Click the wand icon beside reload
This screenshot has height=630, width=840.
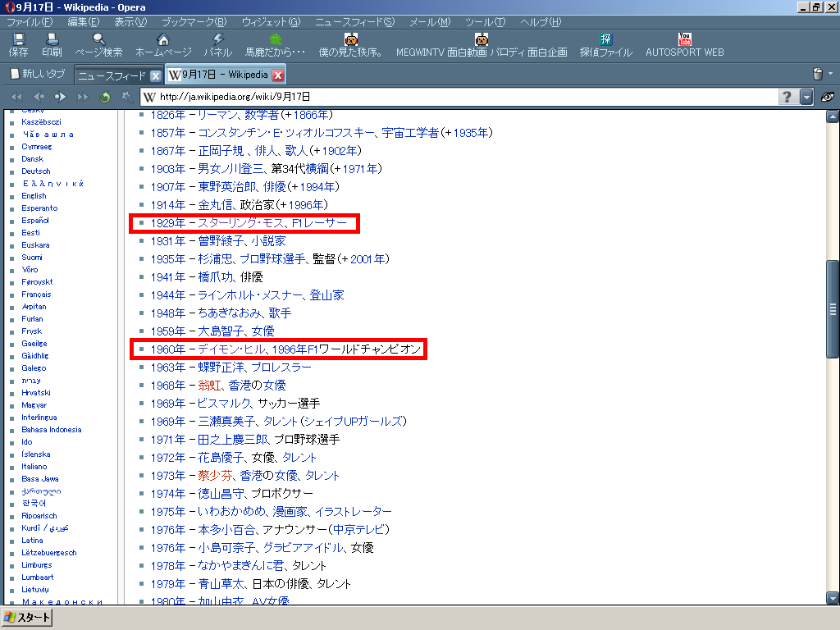point(126,97)
